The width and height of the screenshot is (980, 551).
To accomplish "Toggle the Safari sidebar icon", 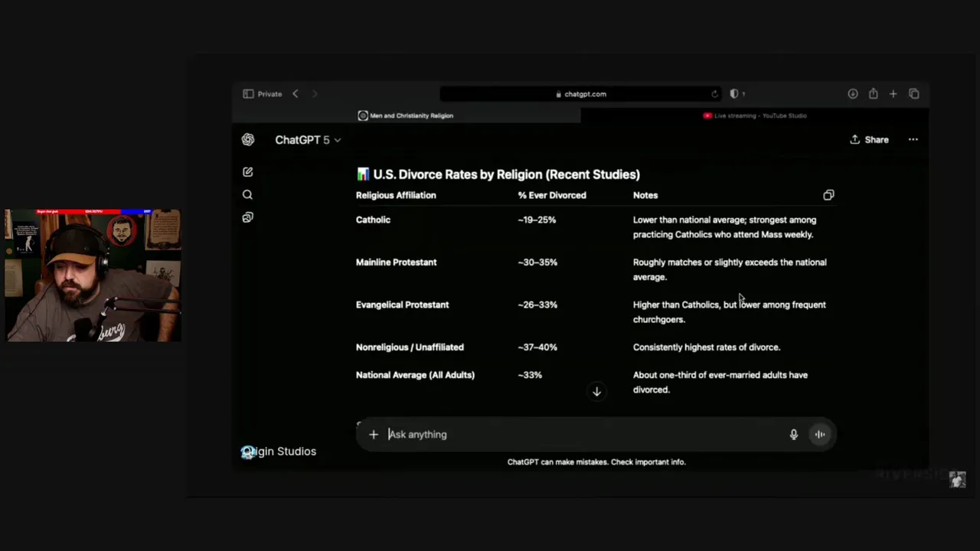I will click(248, 94).
